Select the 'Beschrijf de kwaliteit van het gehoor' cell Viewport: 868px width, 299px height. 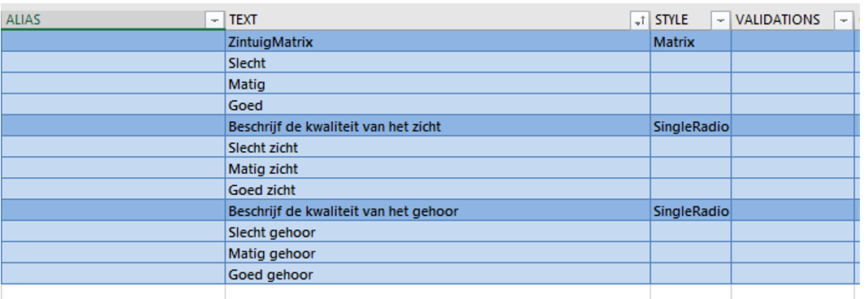pos(438,211)
